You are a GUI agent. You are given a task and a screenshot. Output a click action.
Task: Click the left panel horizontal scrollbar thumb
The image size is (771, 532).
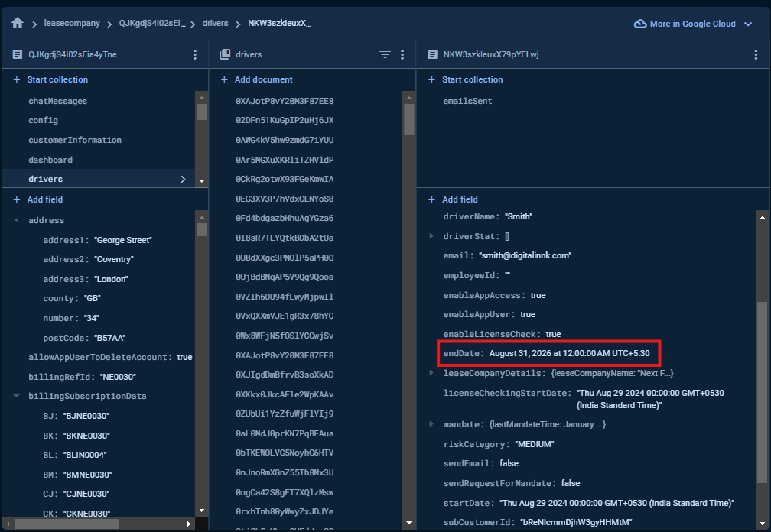[x=67, y=524]
